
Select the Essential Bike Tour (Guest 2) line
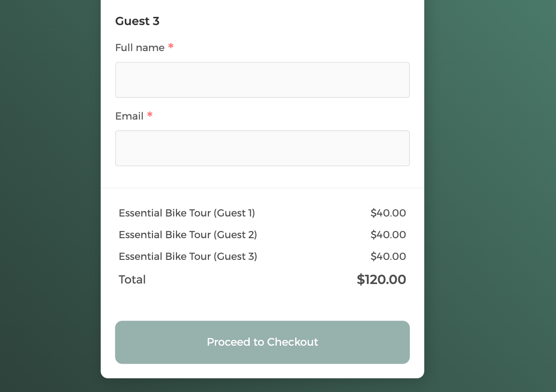188,235
